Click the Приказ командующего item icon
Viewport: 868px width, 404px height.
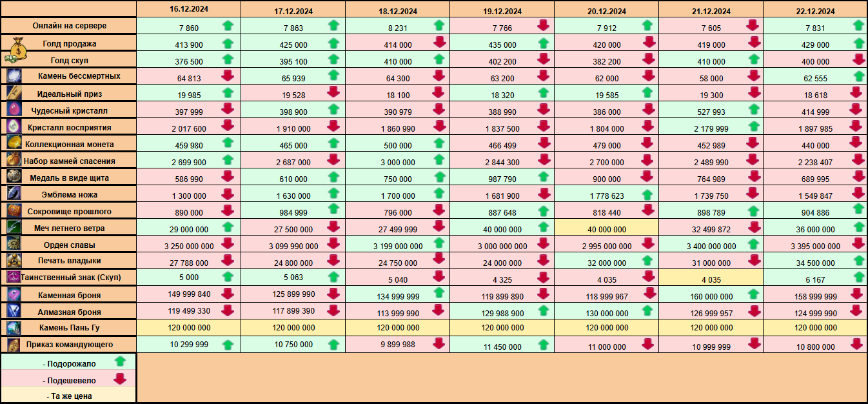click(x=14, y=345)
